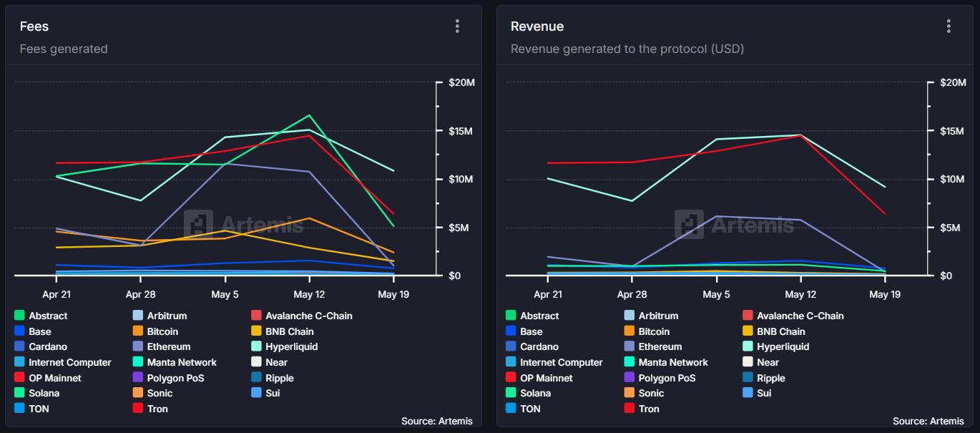Toggle Cardano series in Revenue legend
The height and width of the screenshot is (433, 980).
click(x=532, y=346)
